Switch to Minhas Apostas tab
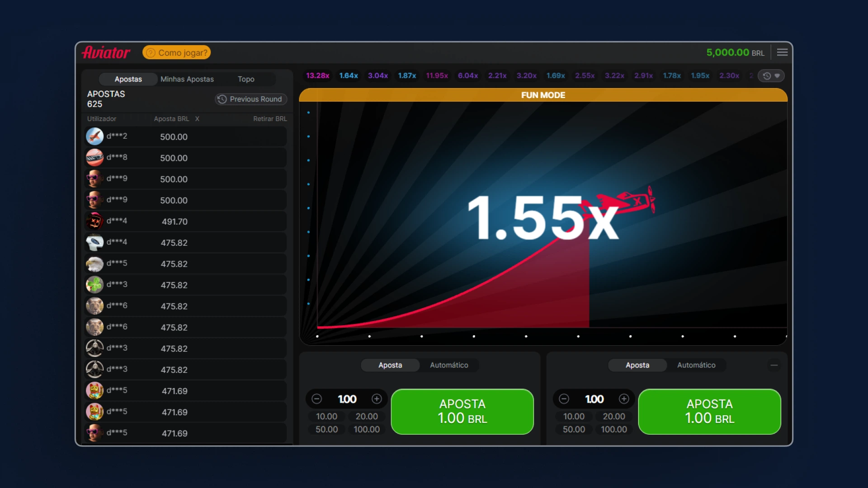Viewport: 868px width, 488px height. [x=187, y=79]
